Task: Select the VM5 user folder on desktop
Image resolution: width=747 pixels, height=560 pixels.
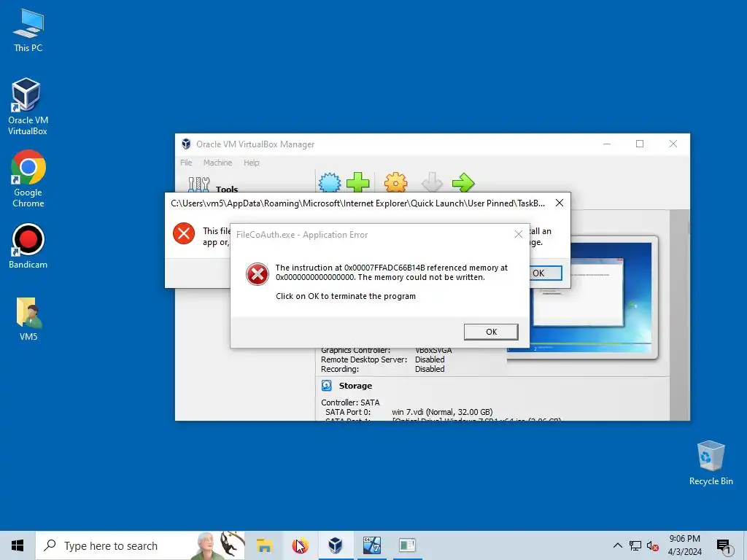Action: (x=28, y=319)
